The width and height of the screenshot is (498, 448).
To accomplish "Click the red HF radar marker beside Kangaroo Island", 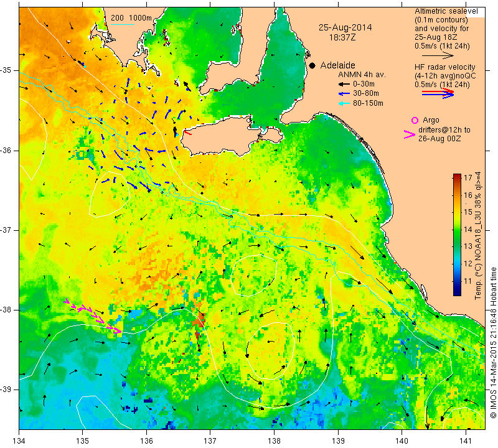I will click(188, 133).
